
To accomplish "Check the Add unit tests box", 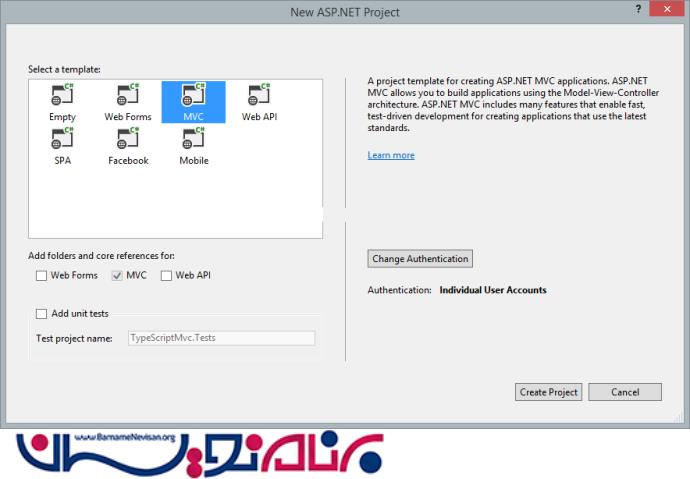I will pos(41,314).
